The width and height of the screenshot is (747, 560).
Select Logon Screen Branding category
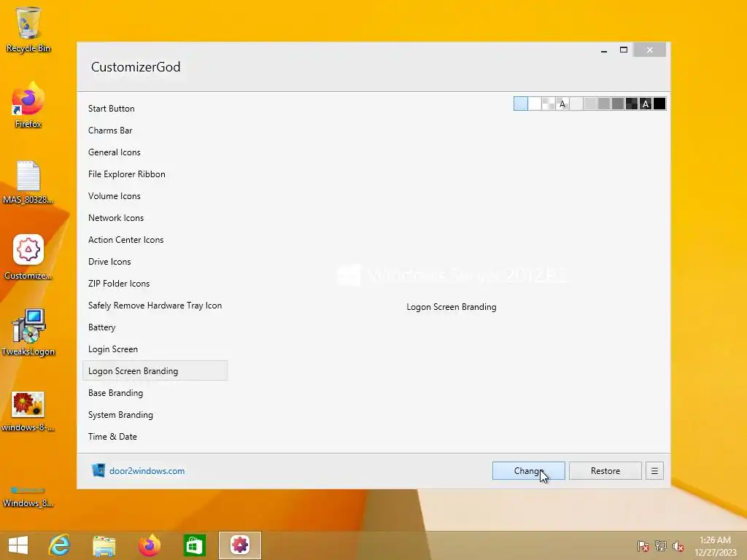click(155, 371)
